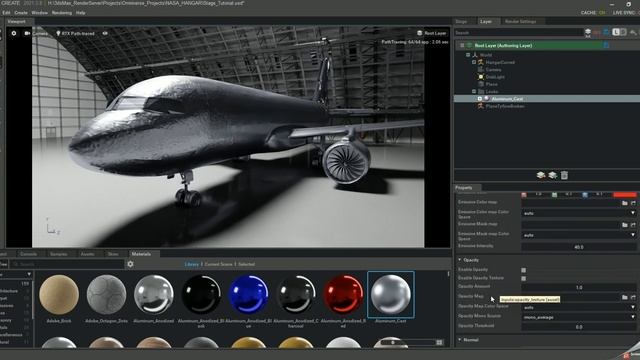Click the second layers icon below layer tree

click(x=553, y=175)
